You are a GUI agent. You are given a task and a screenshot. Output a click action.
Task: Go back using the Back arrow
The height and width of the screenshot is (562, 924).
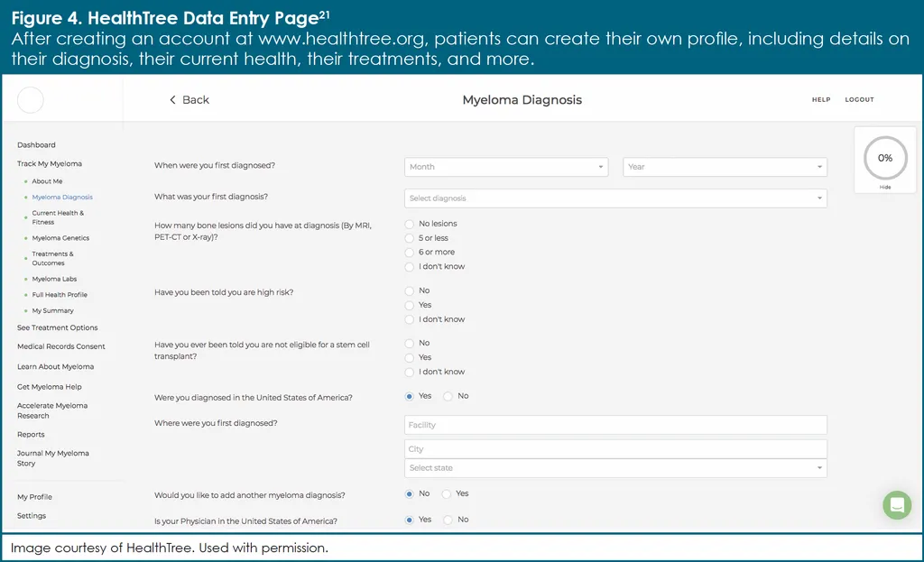(x=189, y=100)
